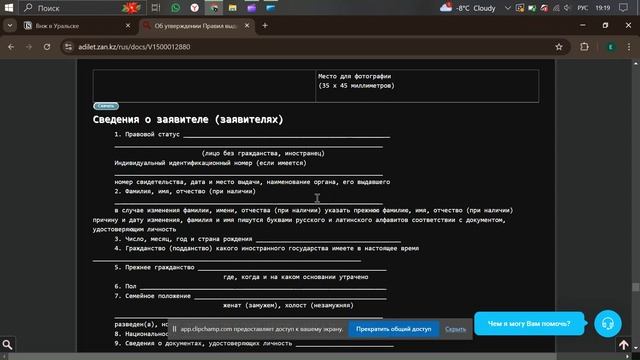Click line 5. Прежнее гражданство
The image size is (640, 360).
pos(250,267)
